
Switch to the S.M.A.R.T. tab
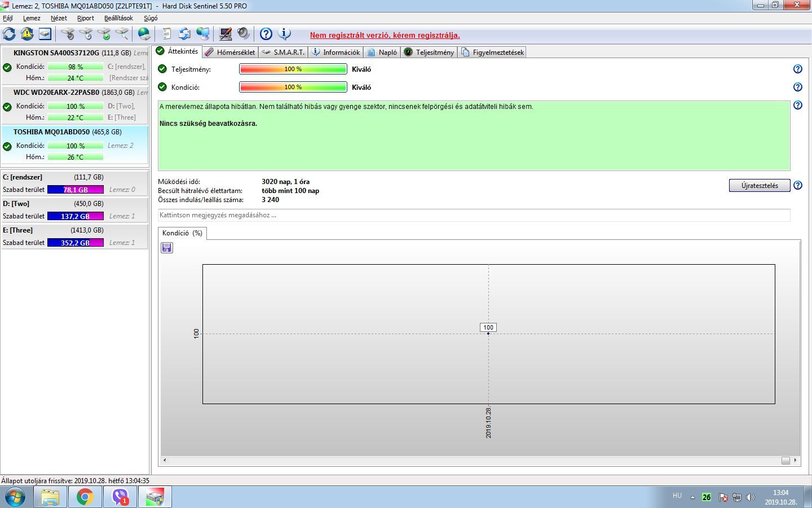click(x=283, y=52)
